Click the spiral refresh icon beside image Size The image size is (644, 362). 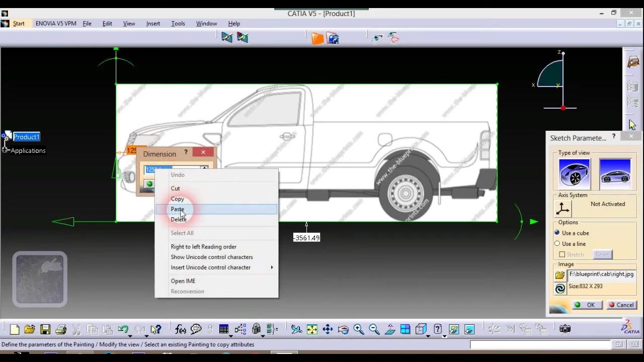point(560,288)
